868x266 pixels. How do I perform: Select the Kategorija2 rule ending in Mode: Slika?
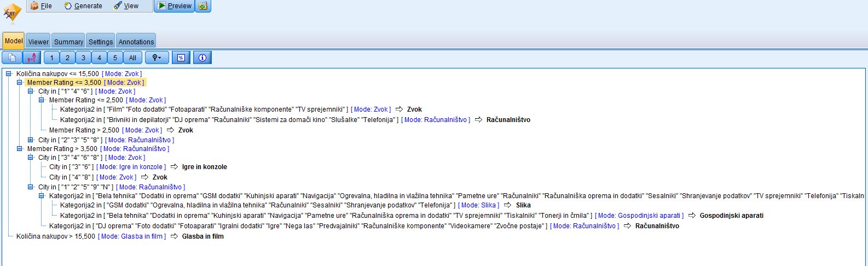tap(296, 205)
